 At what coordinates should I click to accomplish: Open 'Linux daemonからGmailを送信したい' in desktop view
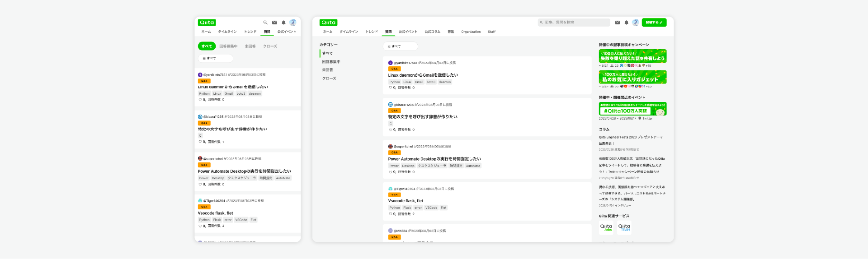pyautogui.click(x=423, y=75)
